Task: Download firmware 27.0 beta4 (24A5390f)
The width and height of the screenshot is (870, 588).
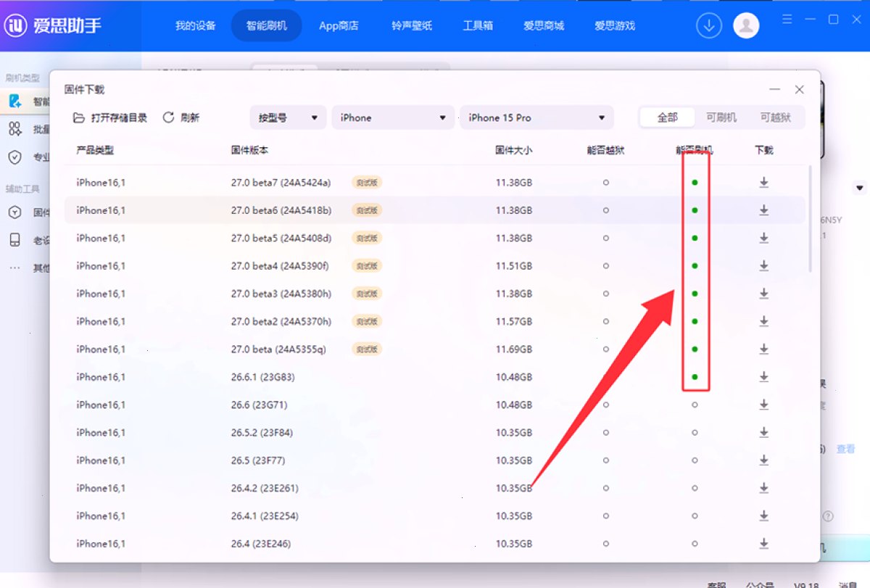Action: (763, 266)
